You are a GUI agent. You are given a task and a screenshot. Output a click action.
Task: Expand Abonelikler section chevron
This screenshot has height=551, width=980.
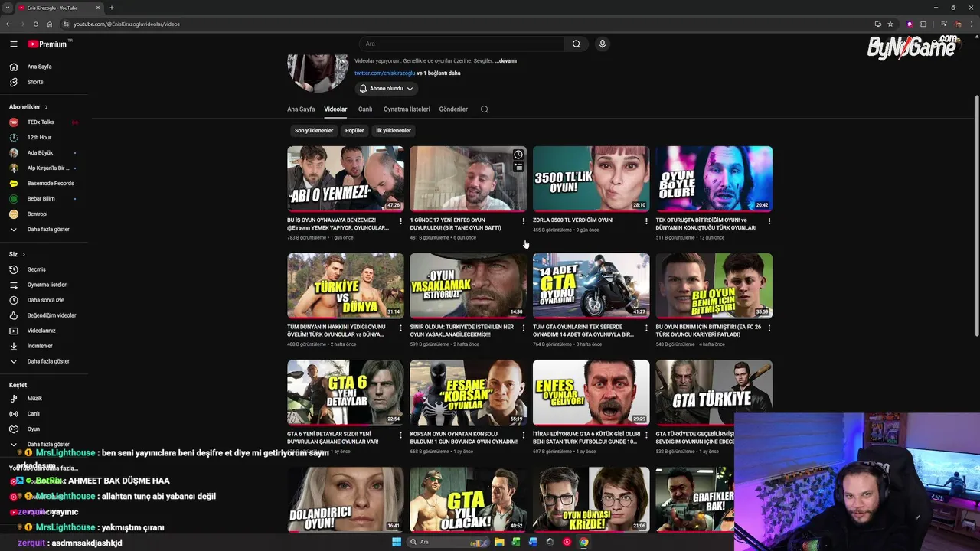(46, 107)
